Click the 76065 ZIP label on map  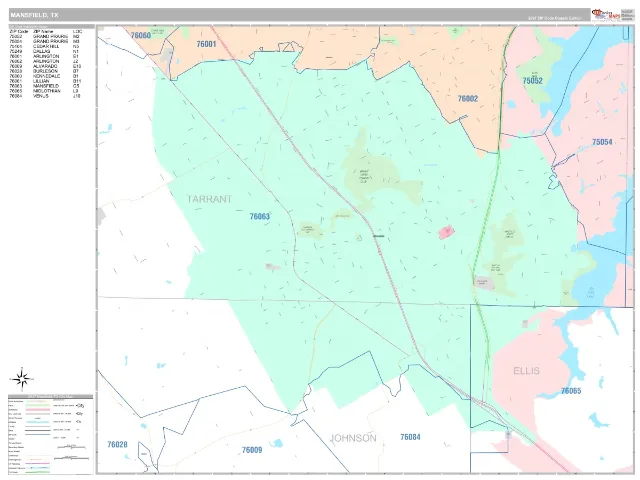tap(571, 391)
